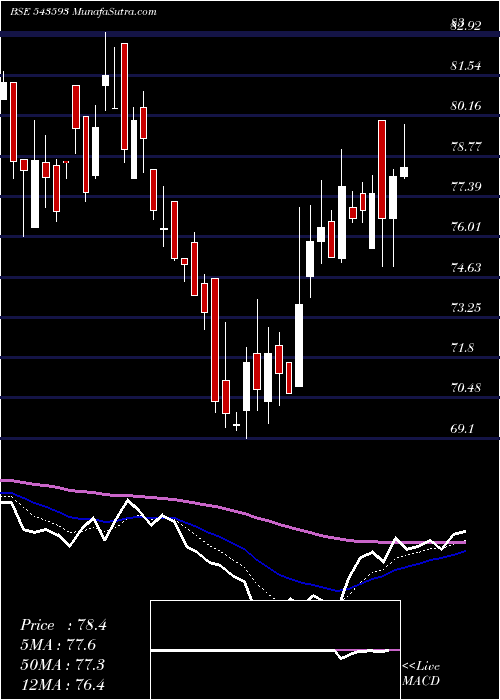This screenshot has height=700, width=500.
Task: Click the 'Price : 78.4' readout
Action: coord(63,625)
